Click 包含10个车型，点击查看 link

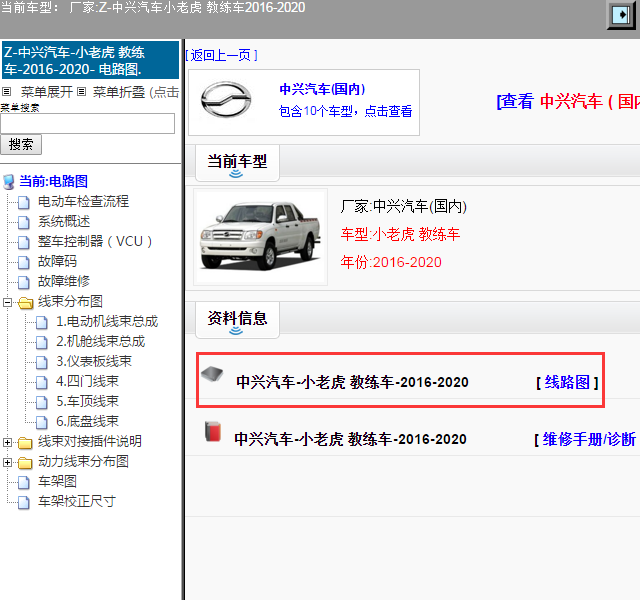click(345, 111)
